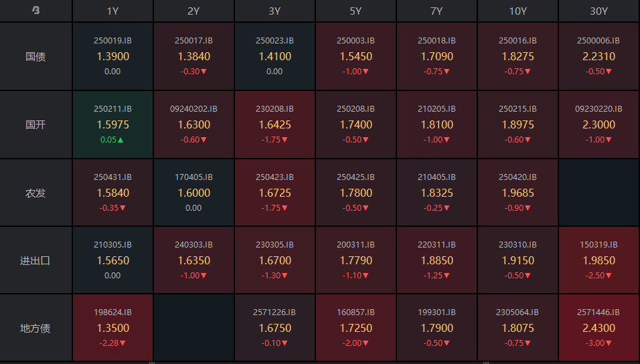Click the green up arrow in 国开 1Y cell
The image size is (640, 364).
pyautogui.click(x=122, y=140)
